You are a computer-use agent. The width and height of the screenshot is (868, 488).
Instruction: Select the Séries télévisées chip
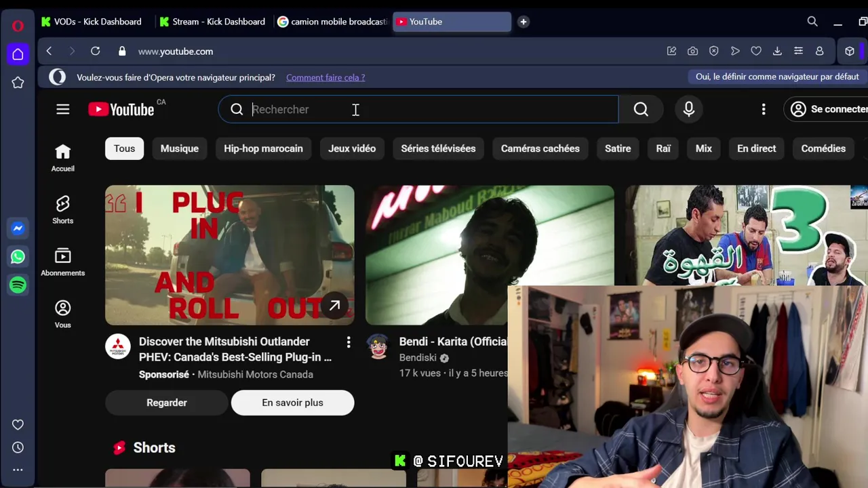438,148
